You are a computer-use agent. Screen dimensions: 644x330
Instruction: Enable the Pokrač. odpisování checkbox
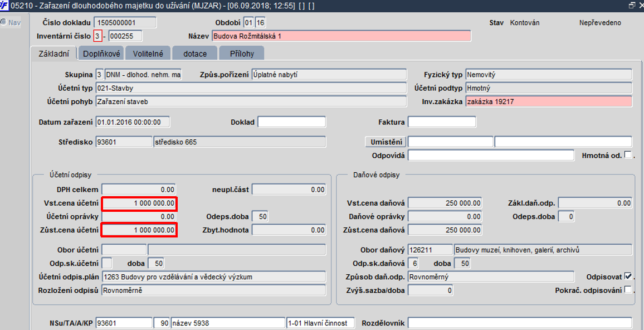(x=628, y=290)
